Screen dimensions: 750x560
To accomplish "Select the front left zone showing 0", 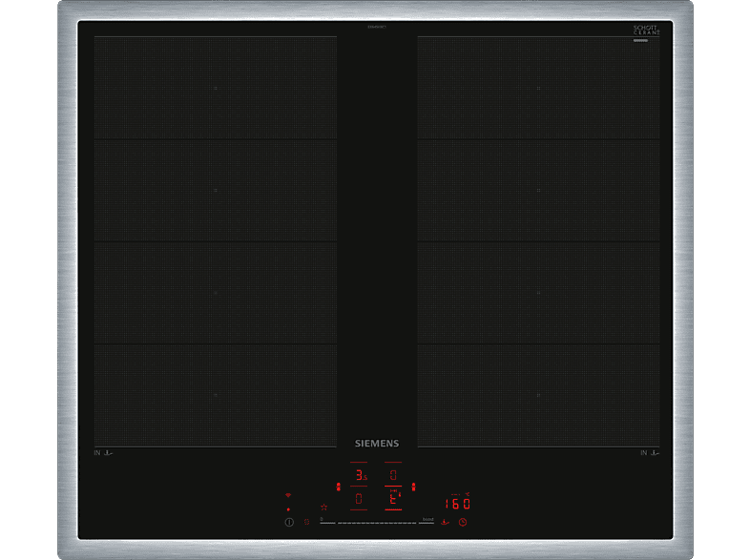I will click(359, 499).
